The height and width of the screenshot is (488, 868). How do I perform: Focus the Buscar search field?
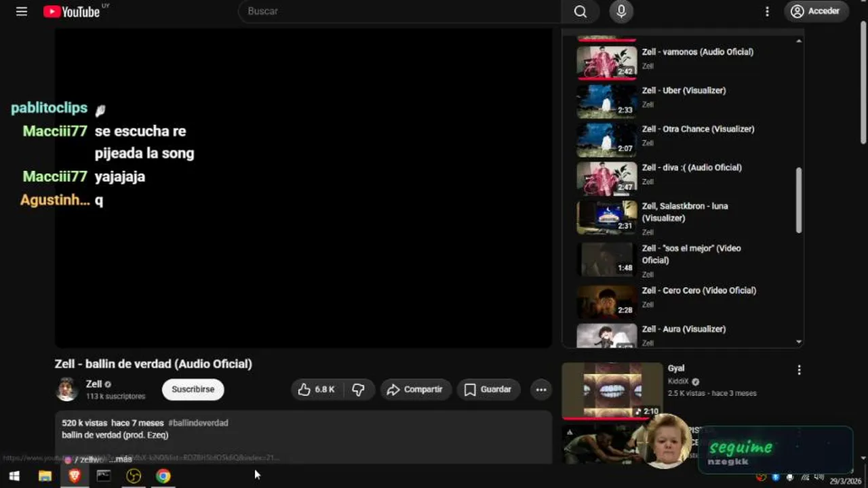tap(400, 12)
